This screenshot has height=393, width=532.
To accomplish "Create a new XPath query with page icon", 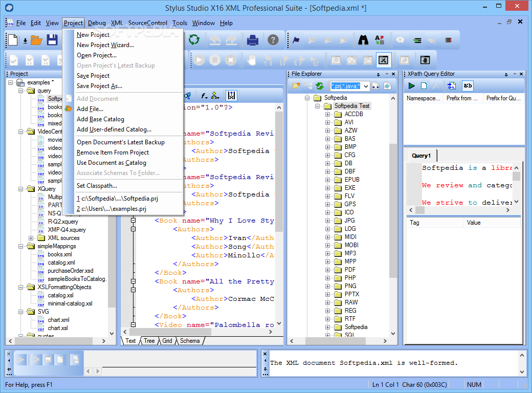I will [x=424, y=86].
